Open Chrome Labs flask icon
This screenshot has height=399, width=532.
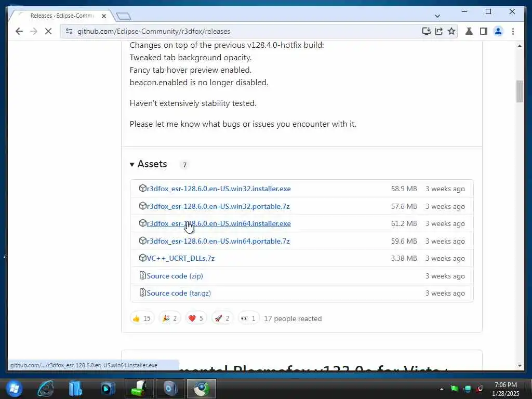click(x=469, y=31)
